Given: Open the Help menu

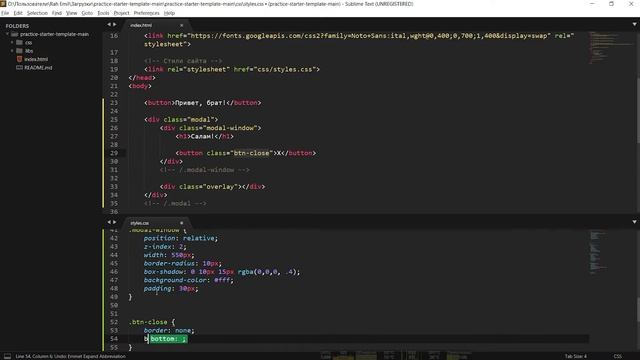Looking at the screenshot, I should [x=169, y=13].
